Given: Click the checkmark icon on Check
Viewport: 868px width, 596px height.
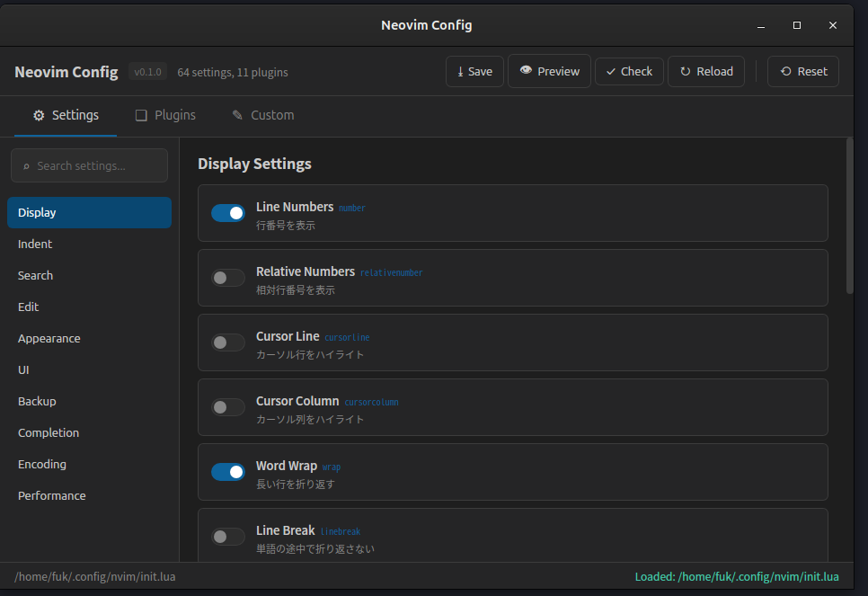Looking at the screenshot, I should pyautogui.click(x=611, y=72).
